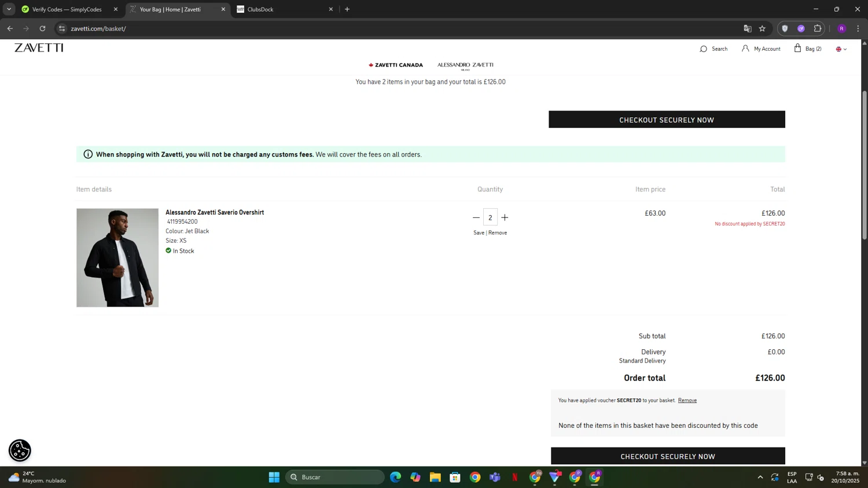Open the Windows Start menu
The width and height of the screenshot is (868, 488).
(274, 477)
